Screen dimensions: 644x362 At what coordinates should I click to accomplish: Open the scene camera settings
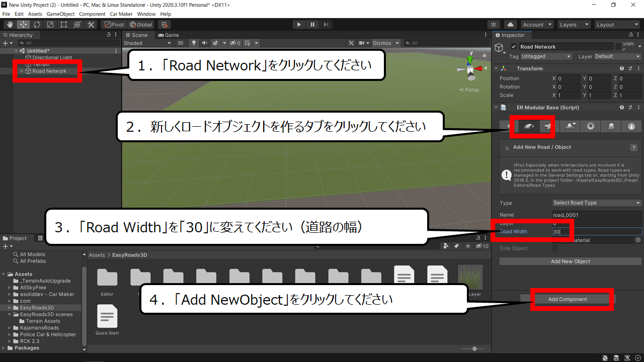(365, 43)
